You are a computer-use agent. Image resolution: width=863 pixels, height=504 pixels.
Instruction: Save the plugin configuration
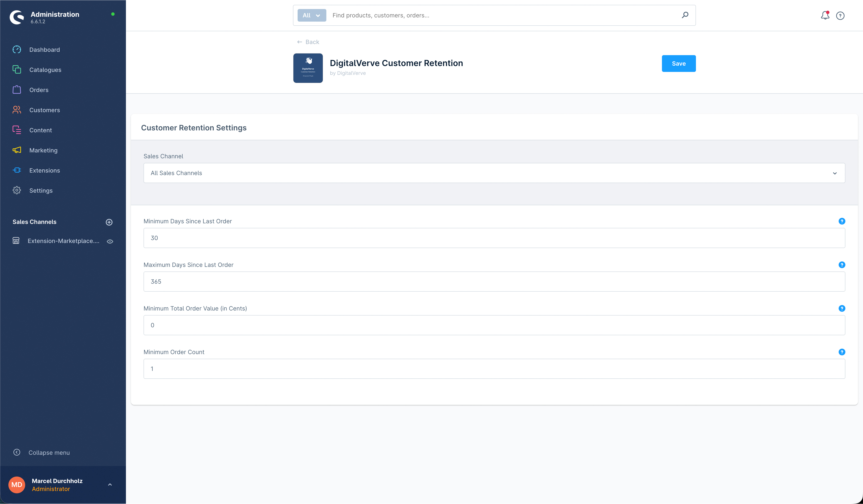678,64
